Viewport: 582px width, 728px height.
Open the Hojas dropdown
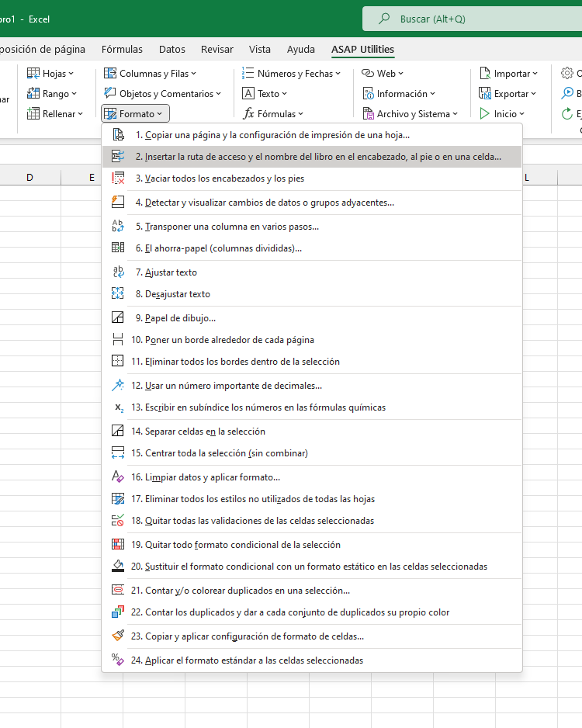coord(50,74)
